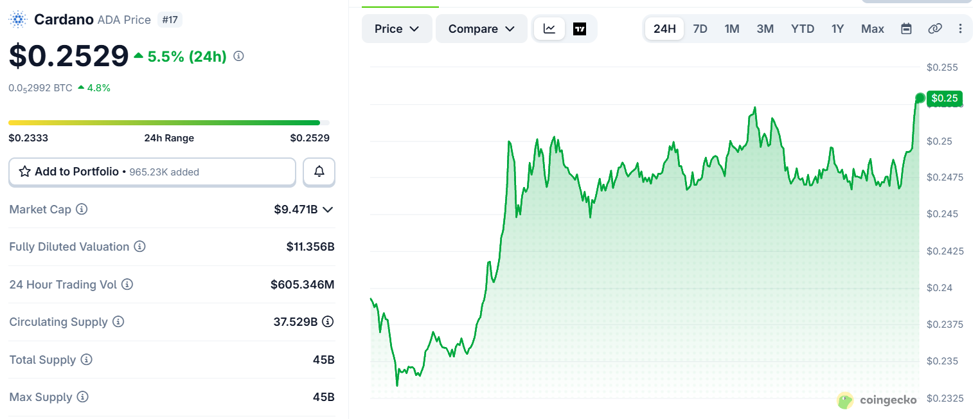Open the Max Supply info icon
The width and height of the screenshot is (980, 419).
tap(82, 397)
